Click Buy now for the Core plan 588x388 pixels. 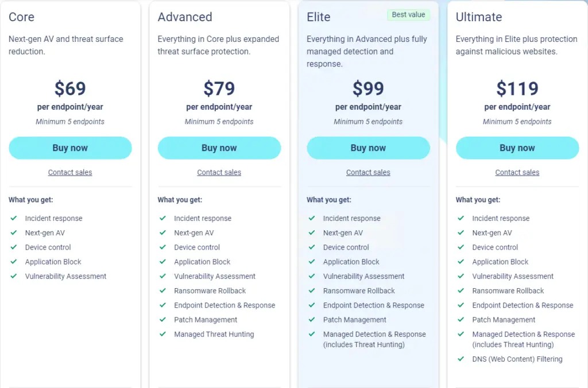(x=70, y=148)
